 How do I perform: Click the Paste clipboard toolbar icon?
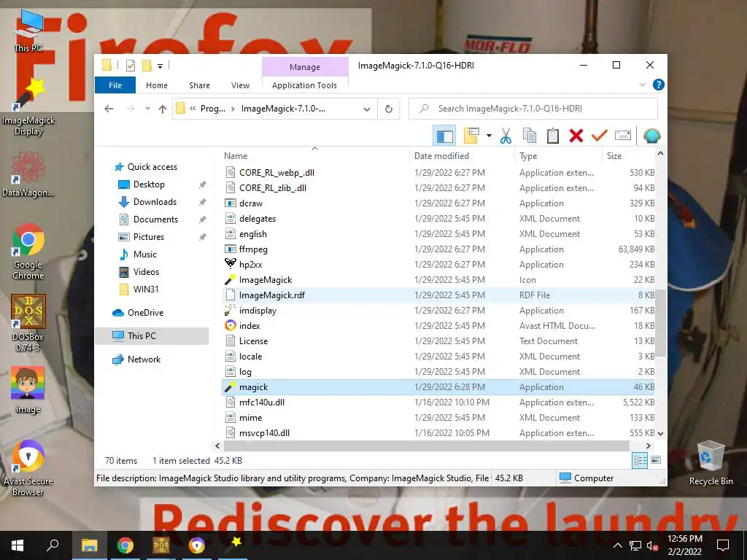click(553, 136)
